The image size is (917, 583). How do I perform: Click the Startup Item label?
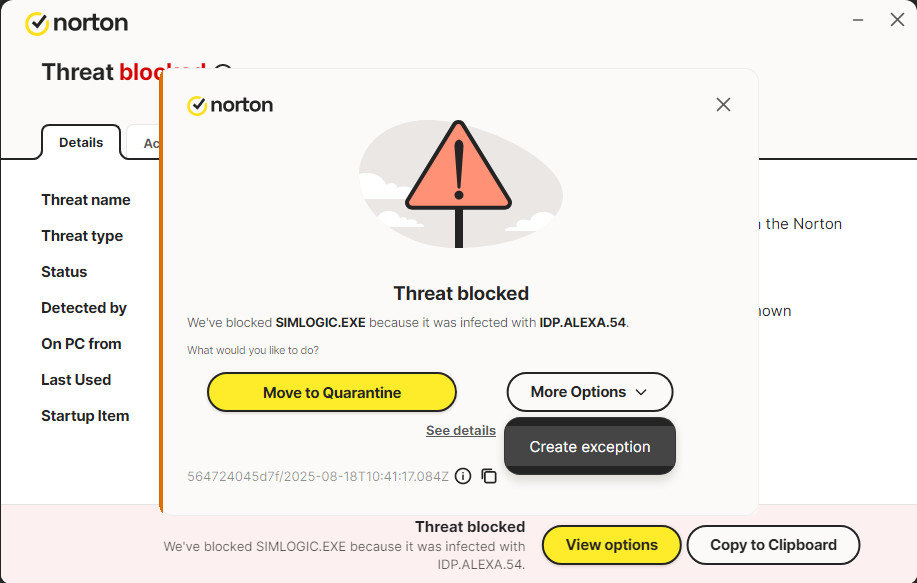85,416
